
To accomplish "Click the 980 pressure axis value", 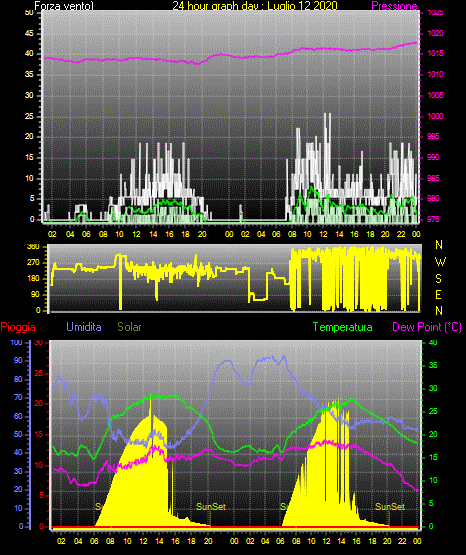I will [x=433, y=198].
